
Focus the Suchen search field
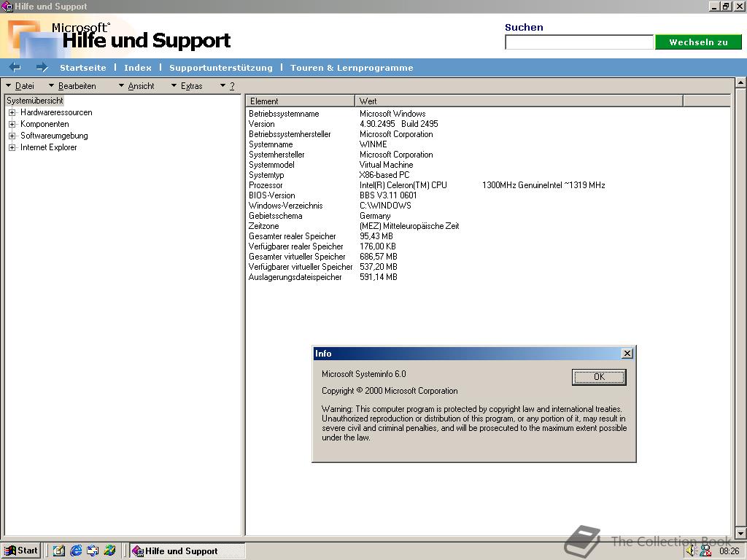coord(578,42)
